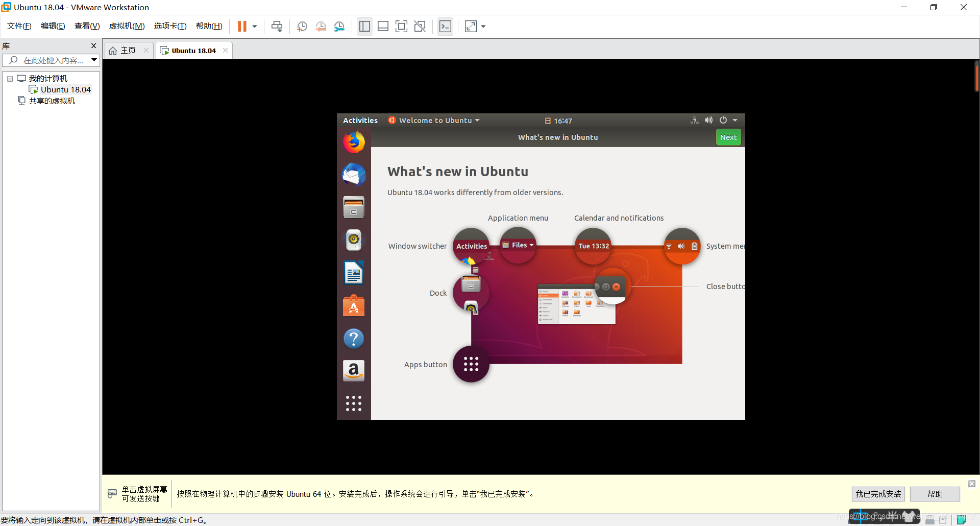Image resolution: width=980 pixels, height=526 pixels.
Task: Open the 查看(V) menu
Action: click(87, 26)
